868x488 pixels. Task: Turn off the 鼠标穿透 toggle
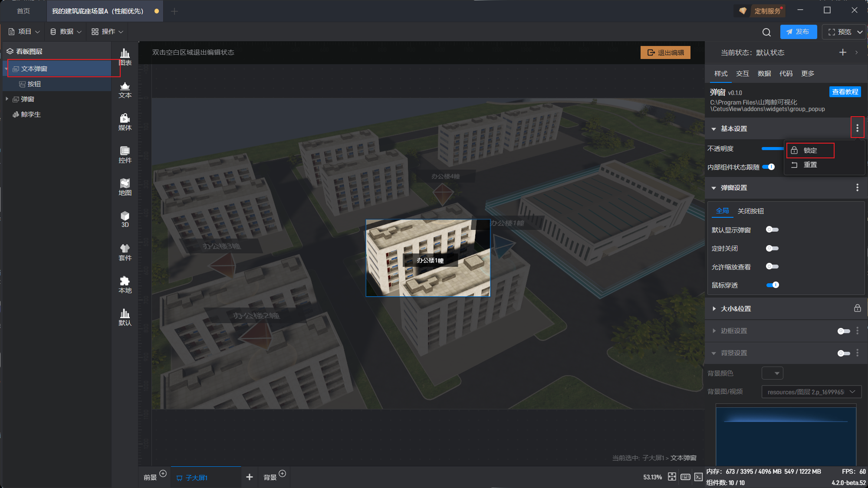(x=772, y=285)
